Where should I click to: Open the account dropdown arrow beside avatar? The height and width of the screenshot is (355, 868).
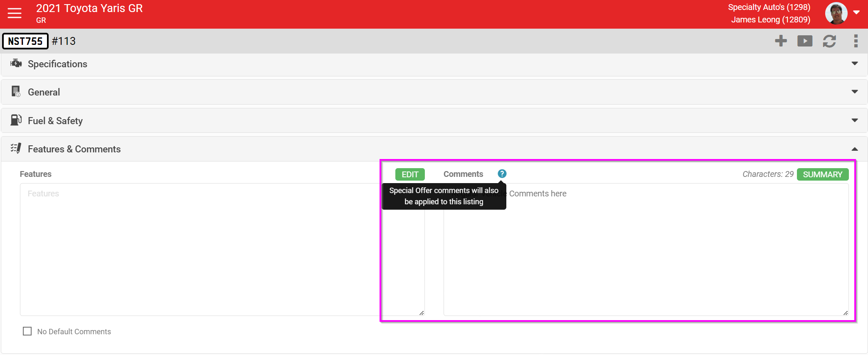856,12
